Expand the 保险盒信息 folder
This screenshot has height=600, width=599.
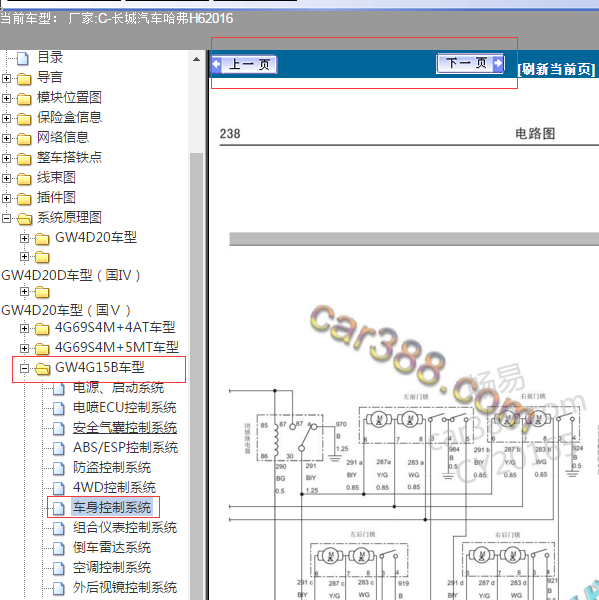point(6,118)
